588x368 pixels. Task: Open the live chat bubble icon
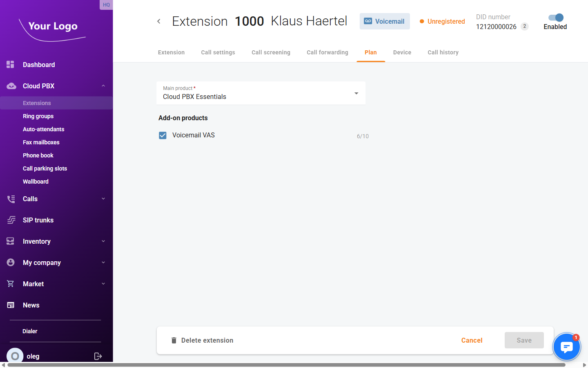(x=566, y=347)
